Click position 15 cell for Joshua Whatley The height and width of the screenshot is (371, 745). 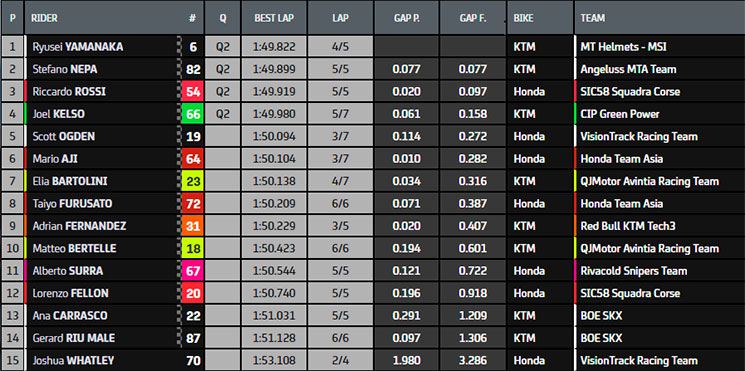tap(12, 361)
